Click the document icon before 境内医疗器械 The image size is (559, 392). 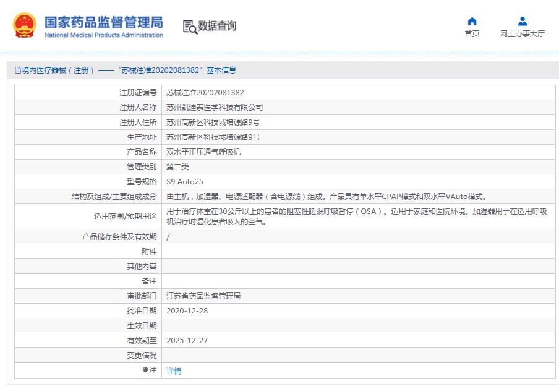click(17, 70)
